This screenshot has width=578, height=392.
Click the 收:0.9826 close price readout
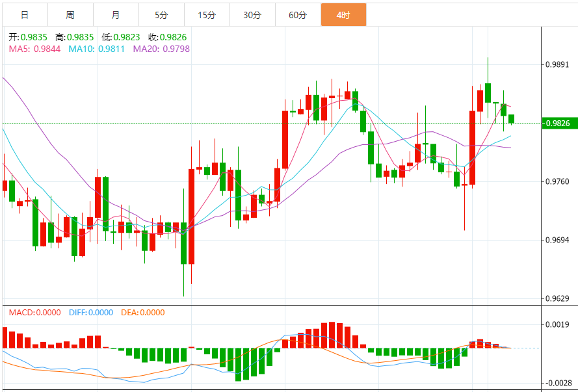click(168, 37)
